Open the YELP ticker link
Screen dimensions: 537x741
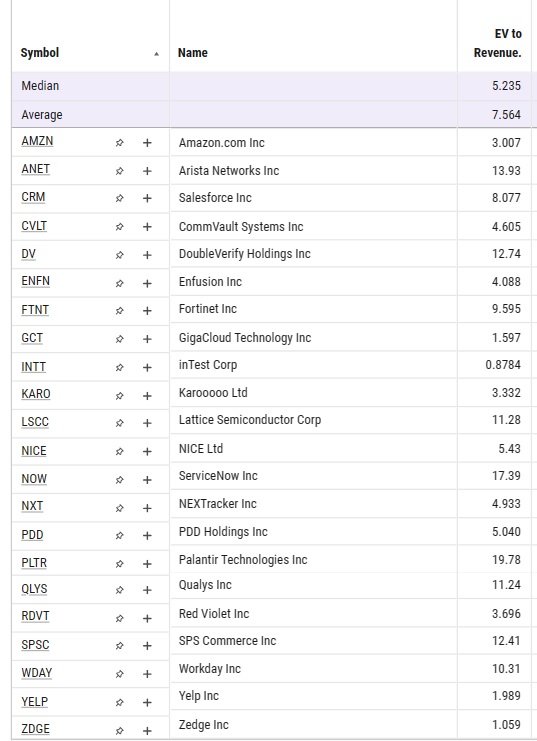coord(35,701)
